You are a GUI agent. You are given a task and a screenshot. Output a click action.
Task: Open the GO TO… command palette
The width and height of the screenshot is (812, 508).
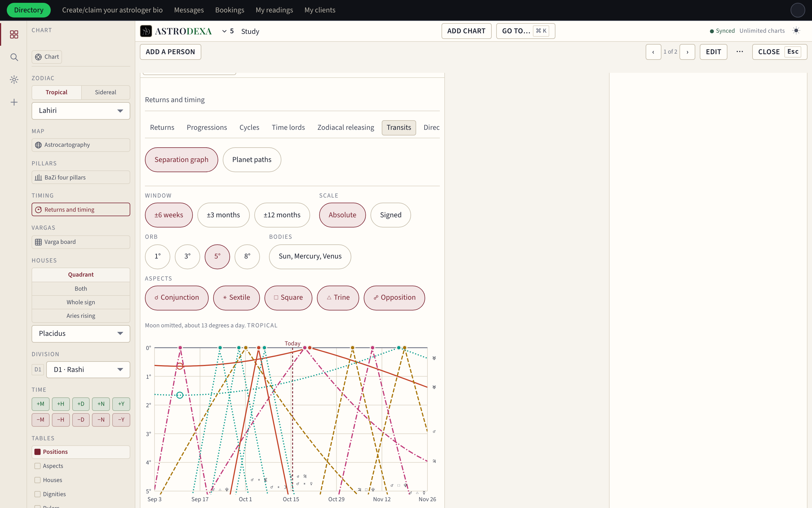pos(526,31)
